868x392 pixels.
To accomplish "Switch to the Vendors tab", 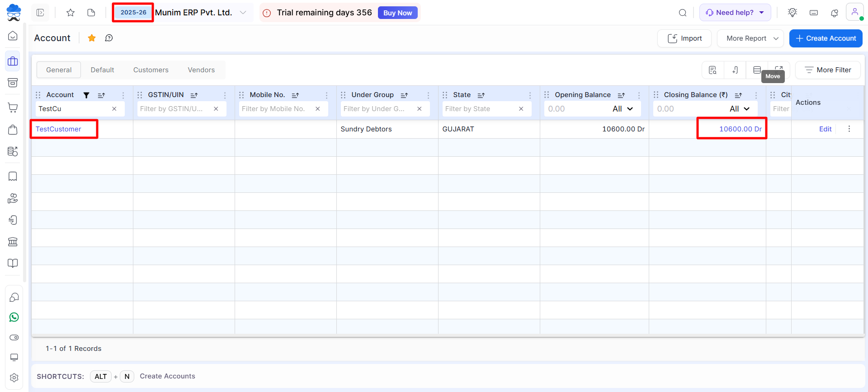I will 201,70.
